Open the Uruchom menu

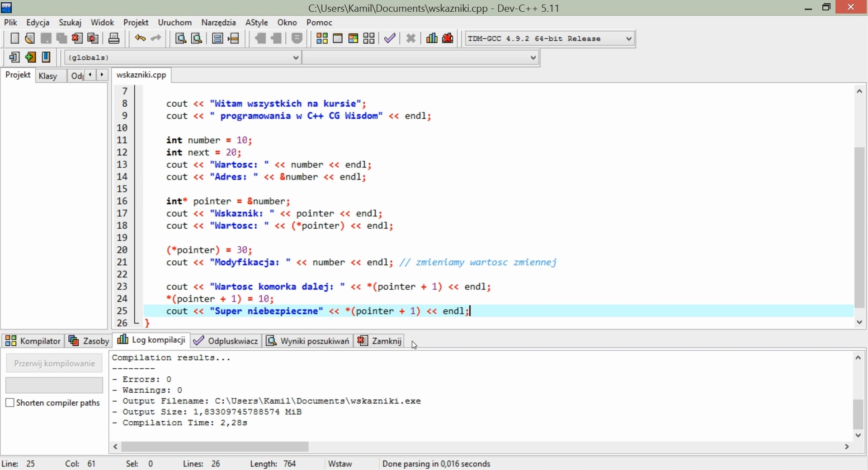(175, 23)
